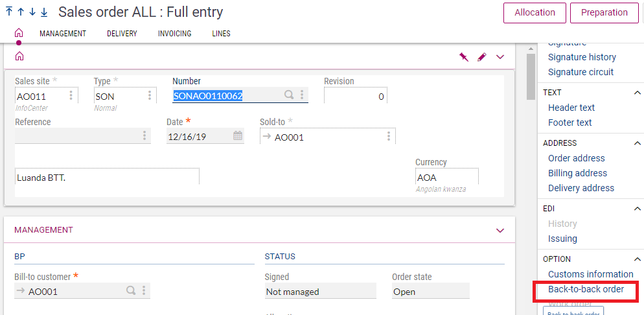Collapse the header section chevron
644x315 pixels.
click(500, 57)
